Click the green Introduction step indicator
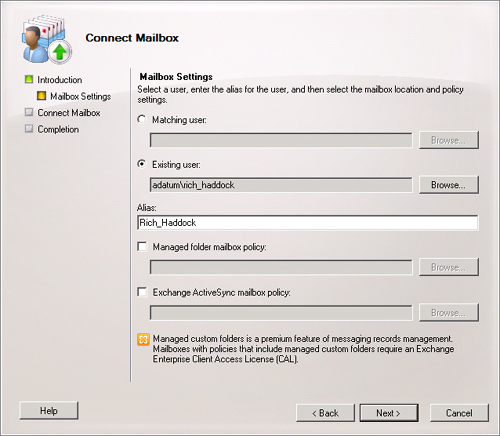This screenshot has width=500, height=436. (x=29, y=79)
